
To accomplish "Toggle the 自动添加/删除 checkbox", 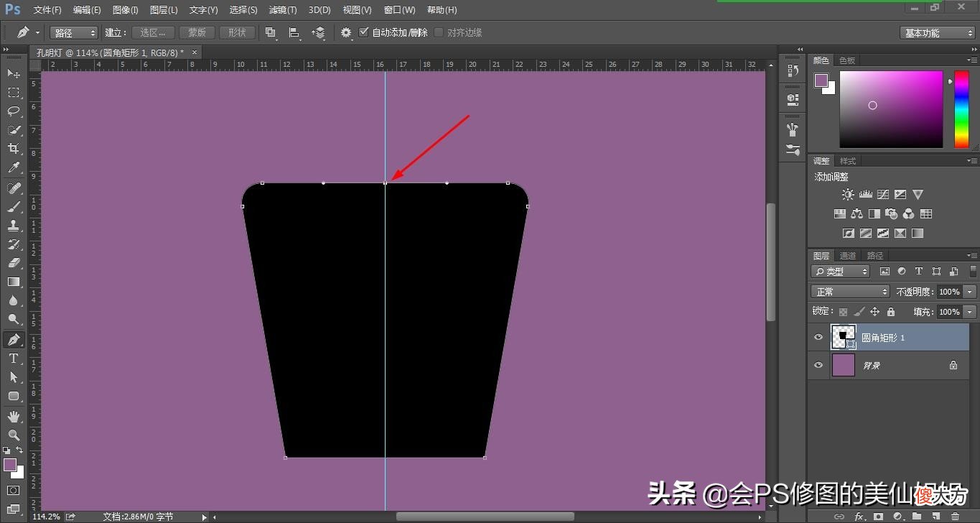I will pyautogui.click(x=364, y=32).
